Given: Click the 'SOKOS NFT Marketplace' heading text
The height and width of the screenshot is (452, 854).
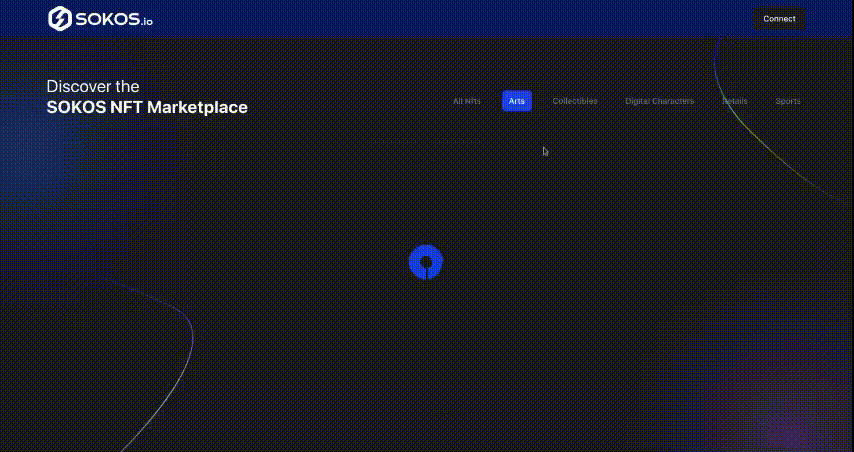Looking at the screenshot, I should 147,107.
